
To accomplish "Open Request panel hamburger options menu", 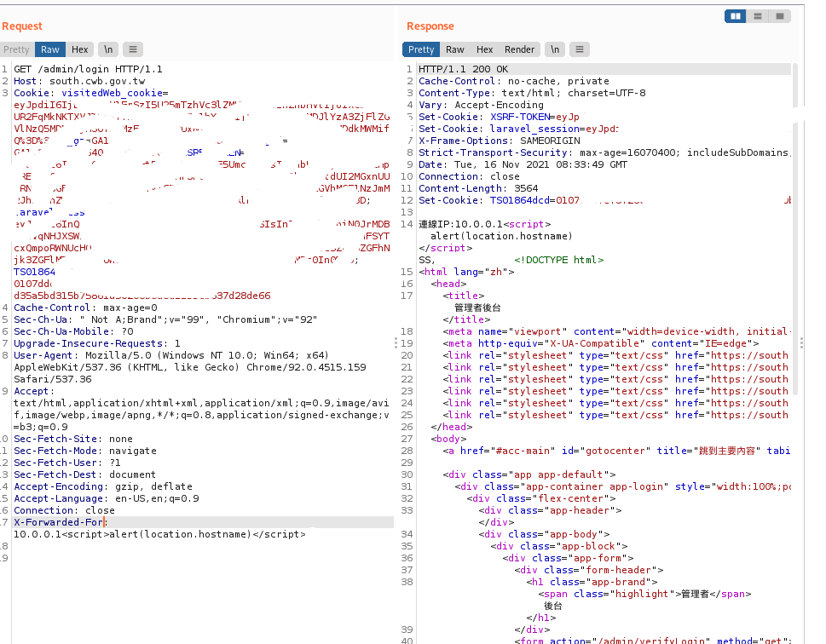I will (133, 49).
